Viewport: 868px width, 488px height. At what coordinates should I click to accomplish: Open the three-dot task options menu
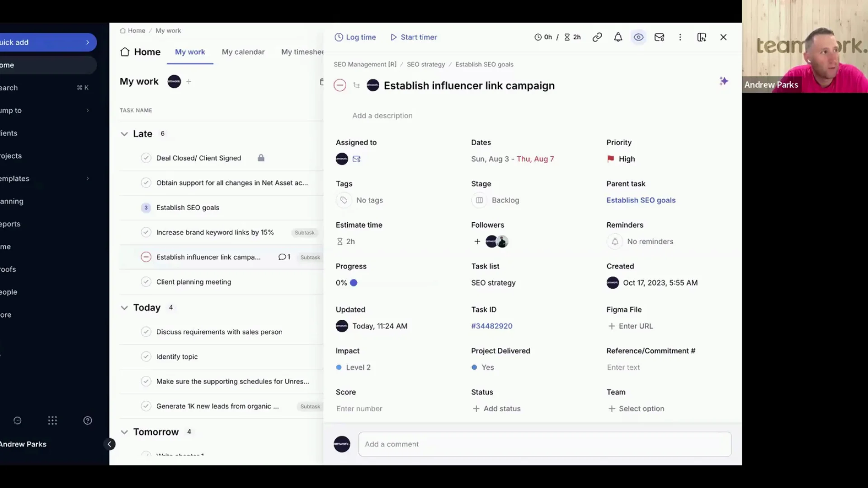point(680,37)
